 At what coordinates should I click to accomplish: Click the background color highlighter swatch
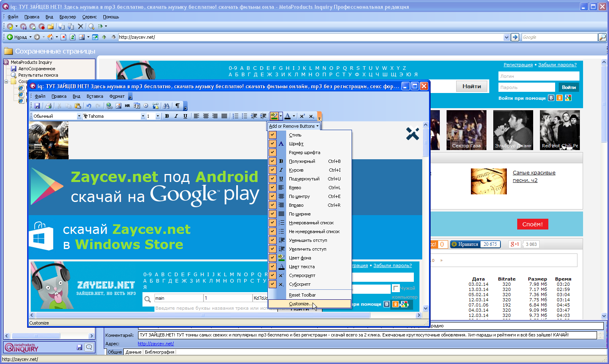[x=274, y=116]
